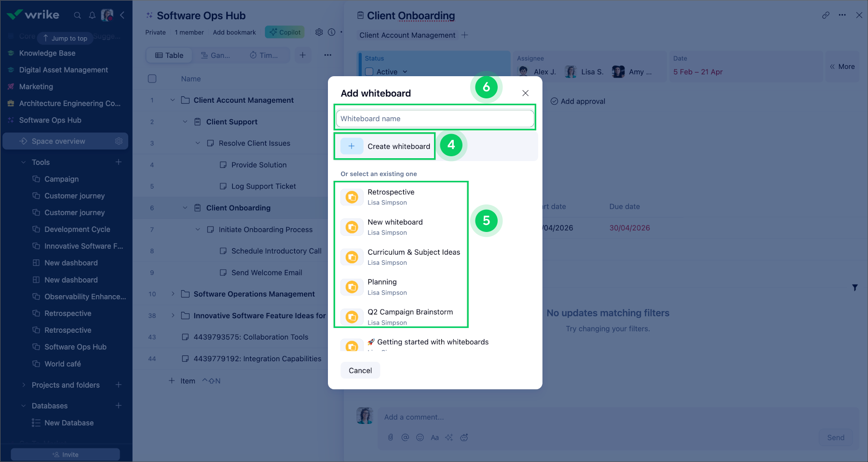This screenshot has width=868, height=462.
Task: Collapse Initiate Onboarding Process row
Action: point(198,230)
